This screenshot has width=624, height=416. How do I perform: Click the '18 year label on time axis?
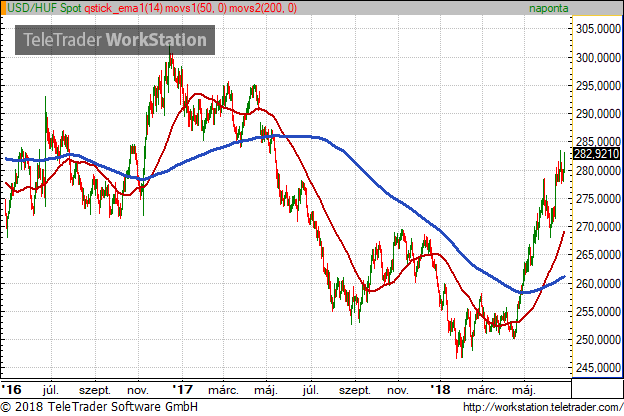click(440, 389)
